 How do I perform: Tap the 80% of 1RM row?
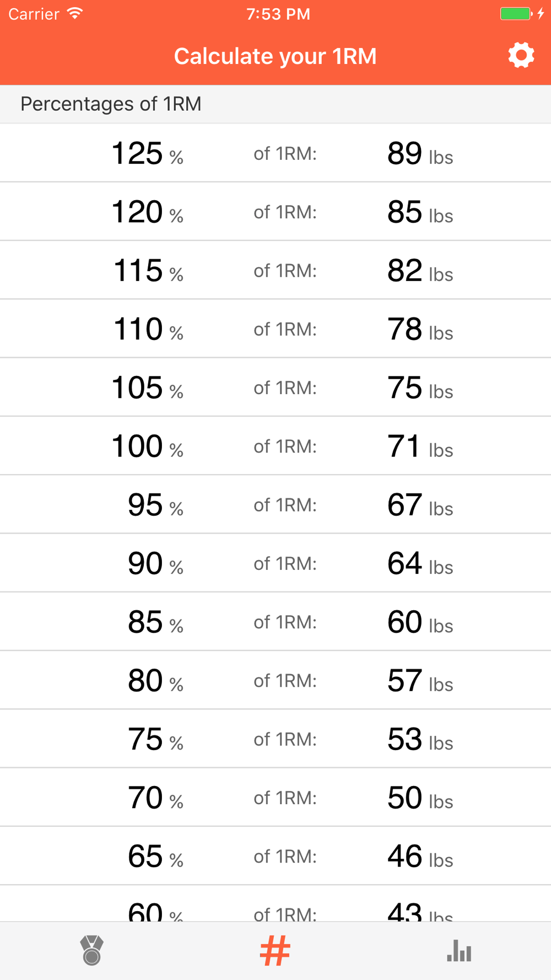tap(275, 681)
